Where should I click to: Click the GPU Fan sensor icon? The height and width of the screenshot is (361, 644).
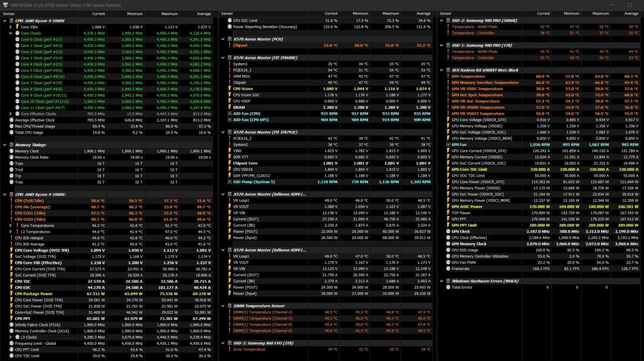(x=448, y=144)
